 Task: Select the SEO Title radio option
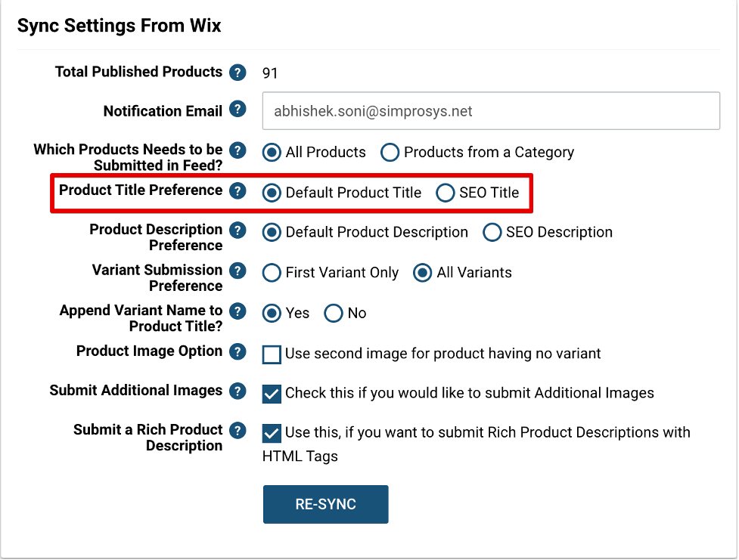click(x=445, y=193)
